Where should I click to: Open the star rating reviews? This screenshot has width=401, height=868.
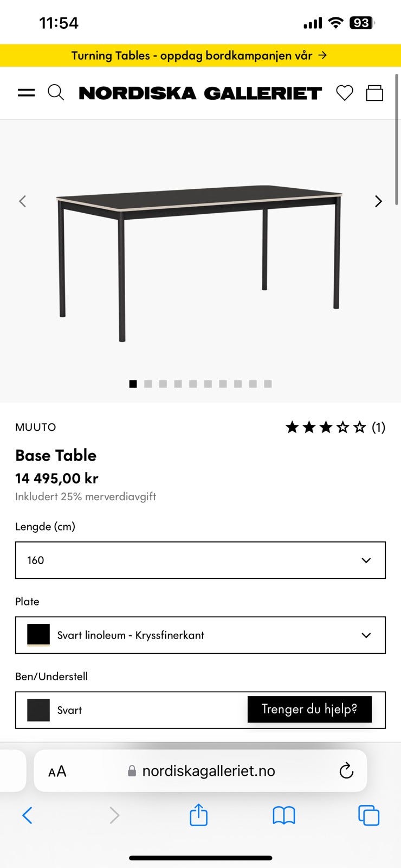[x=335, y=427]
